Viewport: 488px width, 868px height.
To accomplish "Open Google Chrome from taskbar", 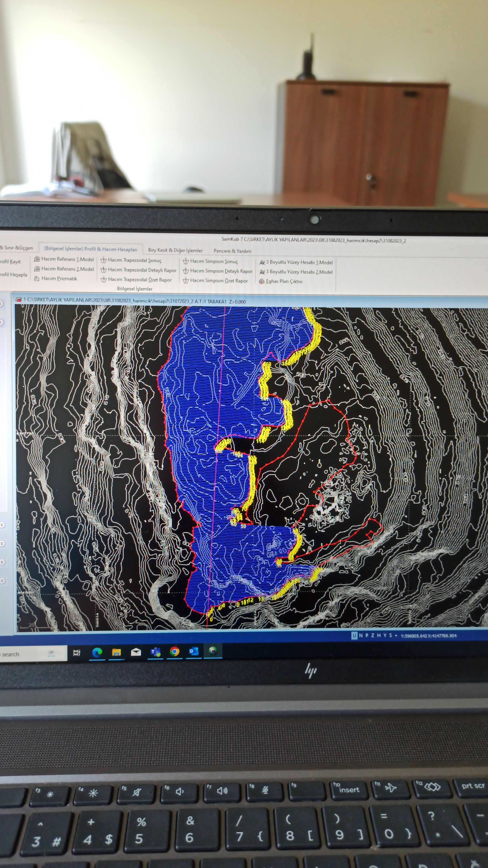I will (174, 651).
